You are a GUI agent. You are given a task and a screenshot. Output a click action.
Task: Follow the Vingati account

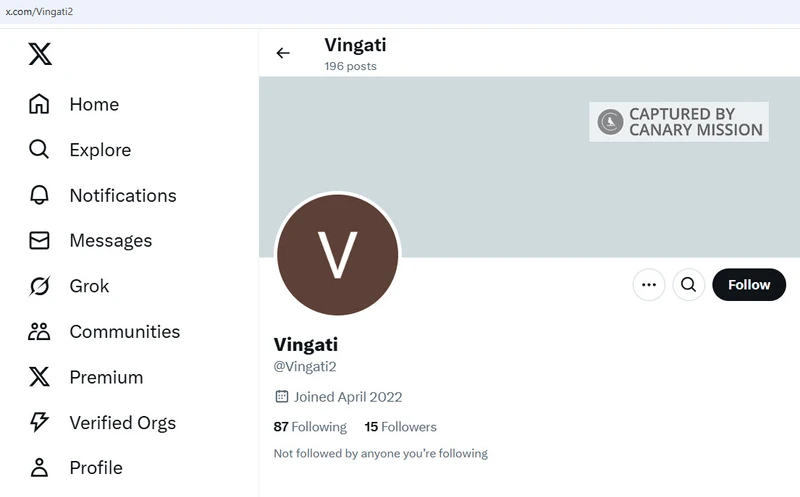click(749, 285)
